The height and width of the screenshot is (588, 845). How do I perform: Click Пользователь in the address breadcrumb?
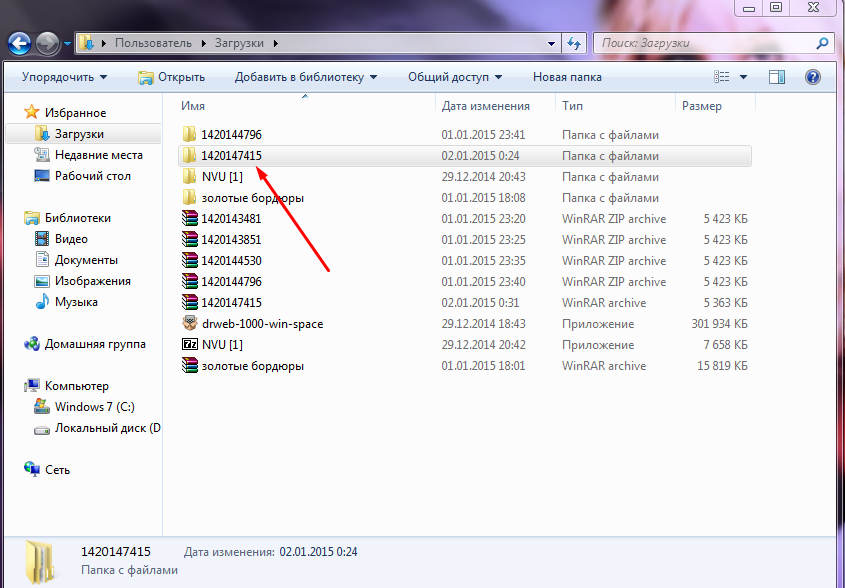click(153, 43)
